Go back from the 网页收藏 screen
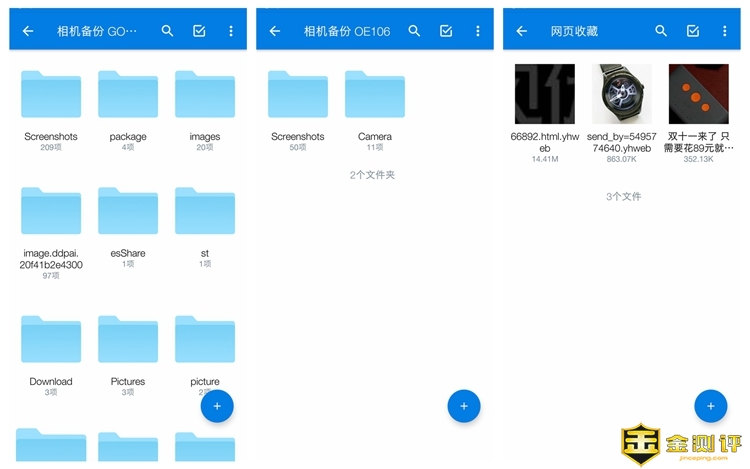 click(521, 31)
